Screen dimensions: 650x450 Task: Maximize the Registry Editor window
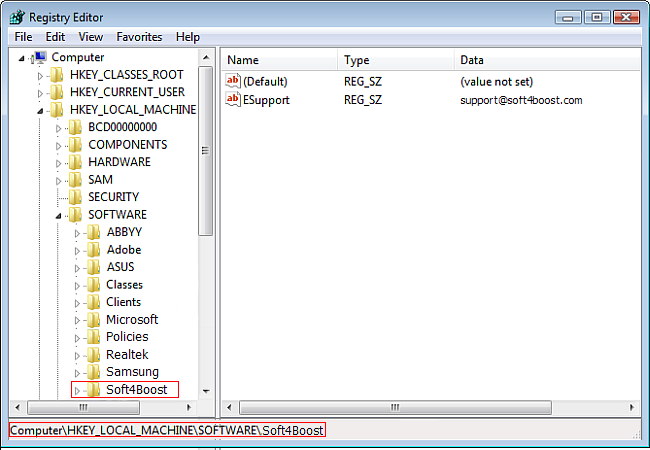pos(597,17)
